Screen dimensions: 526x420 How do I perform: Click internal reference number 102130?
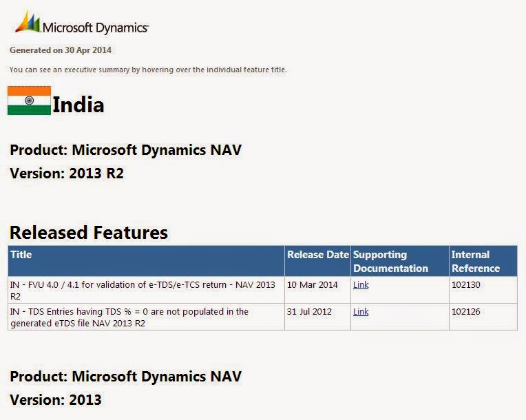pyautogui.click(x=465, y=284)
